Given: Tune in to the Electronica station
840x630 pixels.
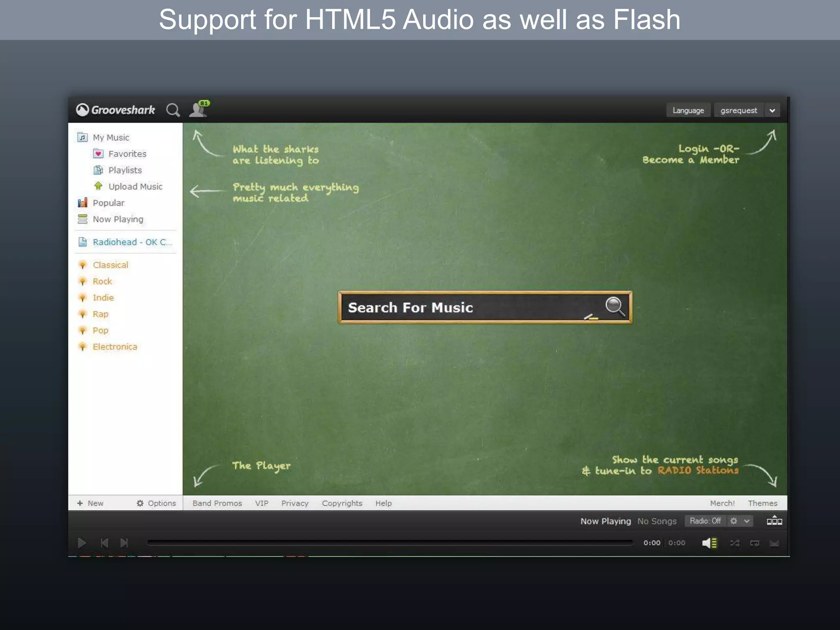Looking at the screenshot, I should (115, 347).
